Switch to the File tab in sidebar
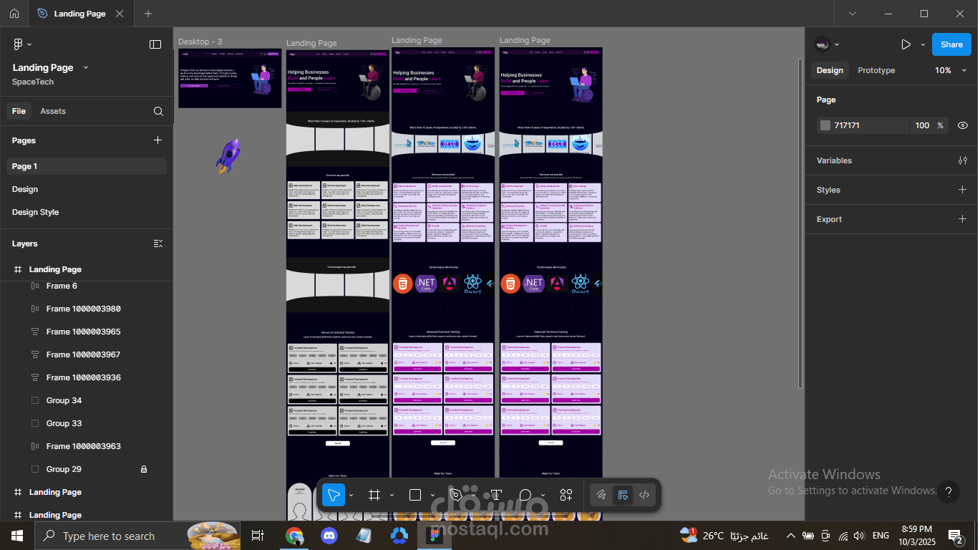 [x=19, y=111]
